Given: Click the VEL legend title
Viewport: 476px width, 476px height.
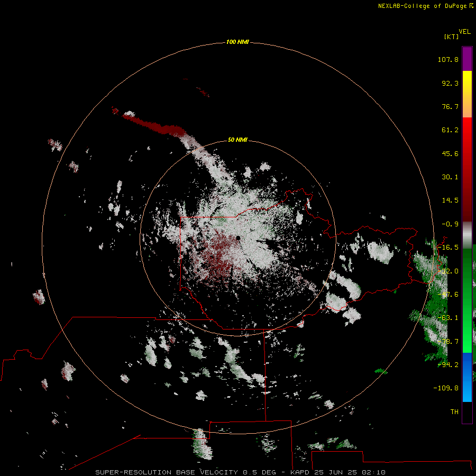Looking at the screenshot, I should [x=464, y=32].
